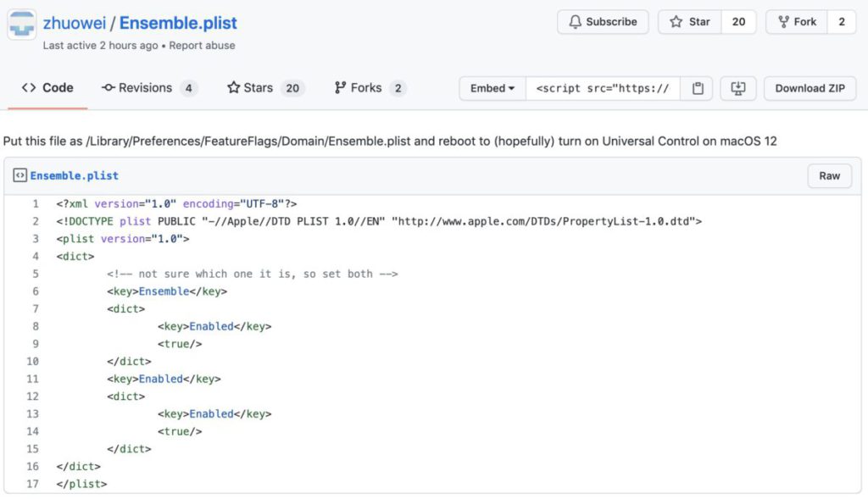Viewport: 868px width, 499px height.
Task: Click the xml version declaration on line 1
Action: pos(176,204)
